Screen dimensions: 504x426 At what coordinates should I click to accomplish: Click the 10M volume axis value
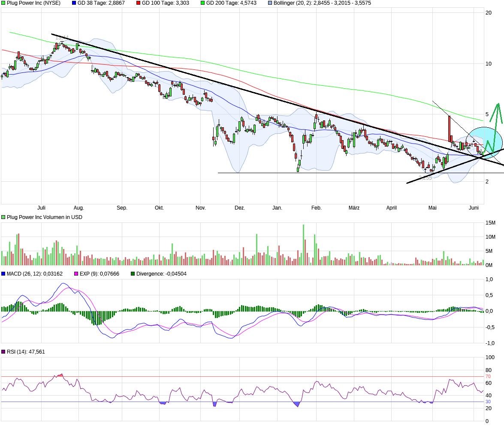(491, 237)
